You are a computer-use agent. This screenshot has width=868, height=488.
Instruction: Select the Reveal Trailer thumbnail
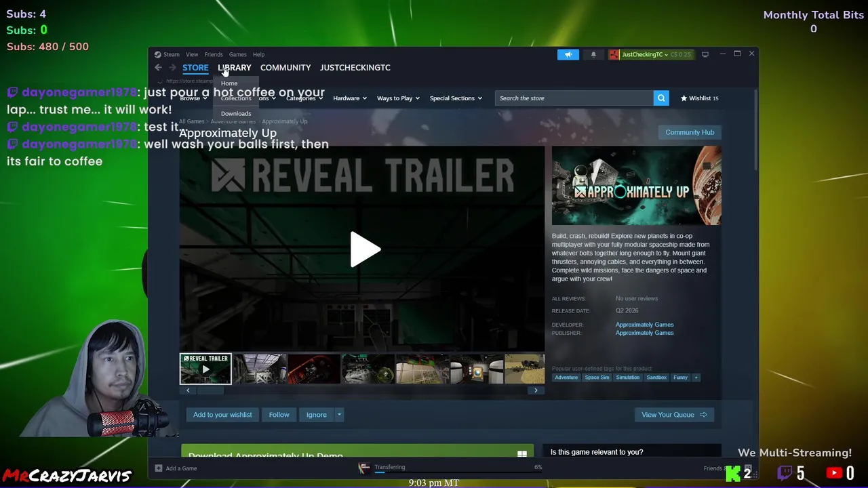click(205, 369)
